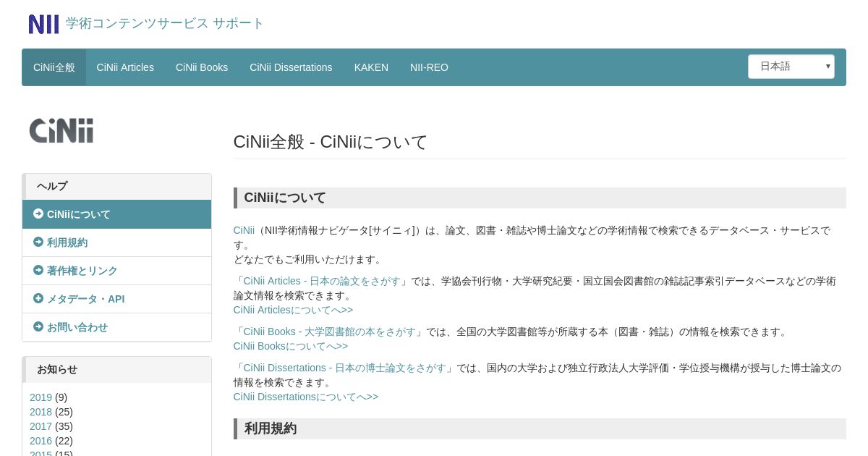Screen dimensions: 868x456
Task: Open 2016 news archive link
Action: [41, 441]
